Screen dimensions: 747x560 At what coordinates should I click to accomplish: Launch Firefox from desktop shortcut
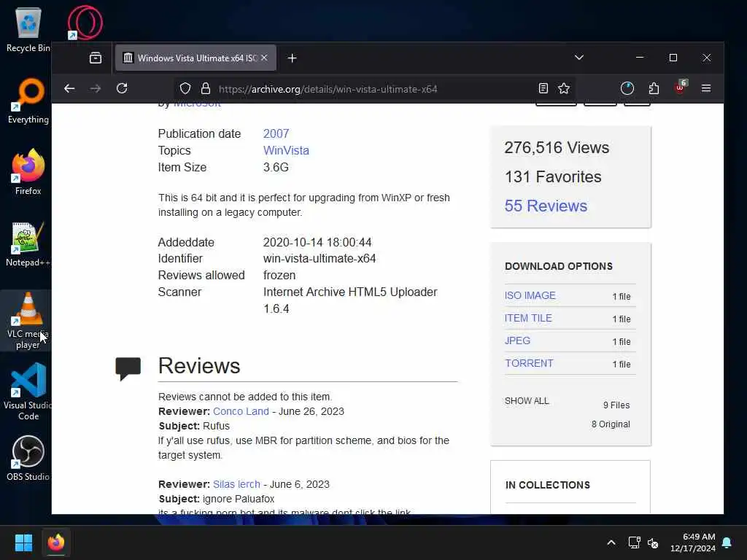click(x=28, y=172)
